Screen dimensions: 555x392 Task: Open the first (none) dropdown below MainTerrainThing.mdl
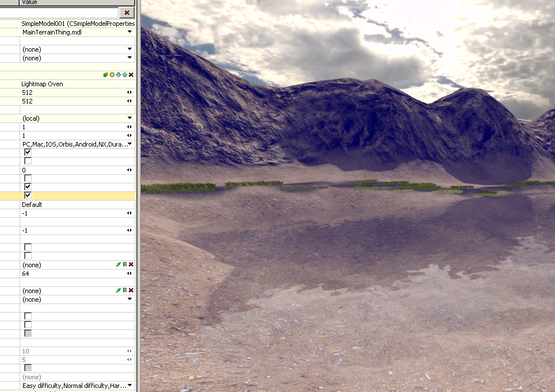[x=129, y=49]
